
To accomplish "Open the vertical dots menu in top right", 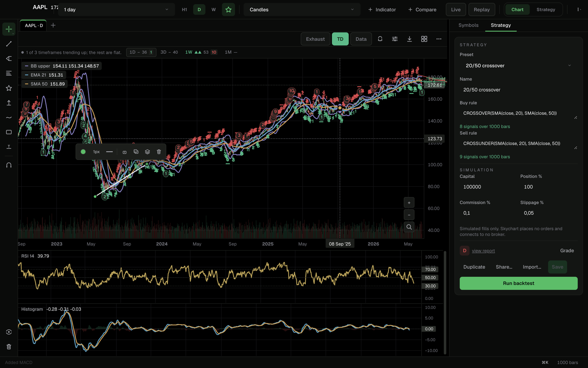I will (x=579, y=10).
